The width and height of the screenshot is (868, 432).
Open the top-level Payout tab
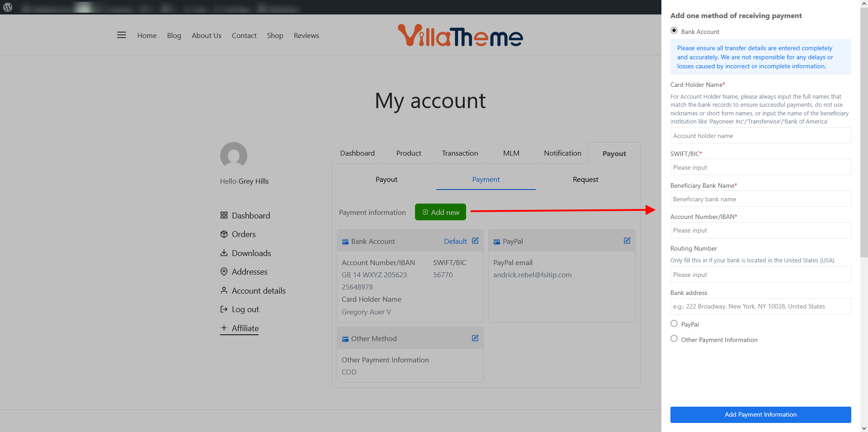[614, 153]
